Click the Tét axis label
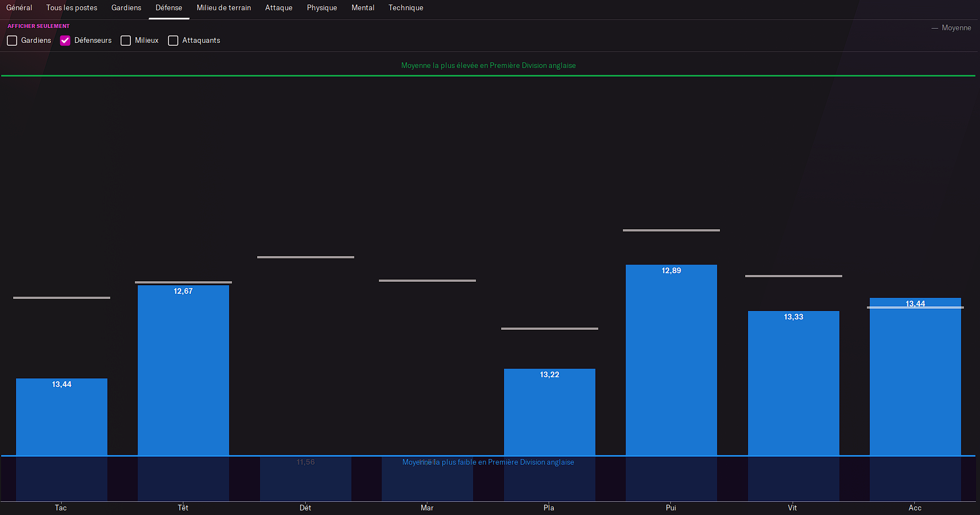Viewport: 980px width, 515px height. [183, 508]
